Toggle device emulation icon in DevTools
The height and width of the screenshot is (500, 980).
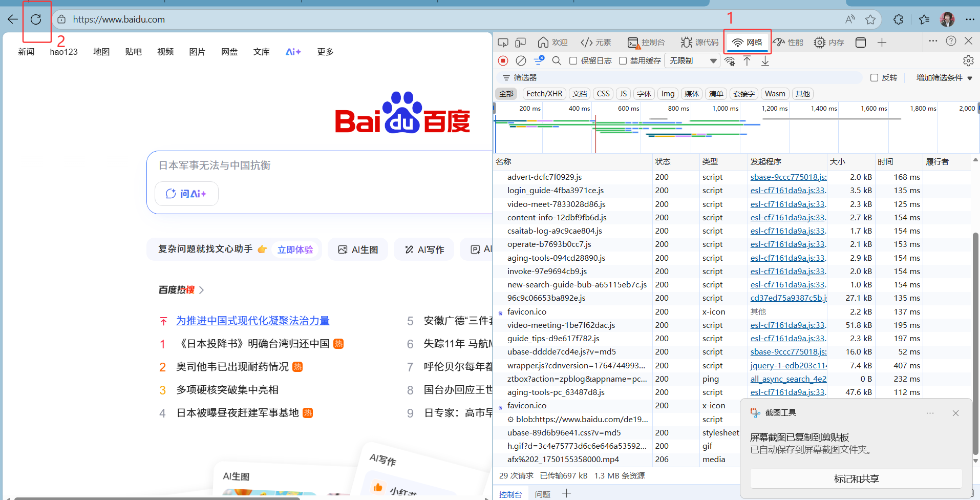tap(521, 43)
